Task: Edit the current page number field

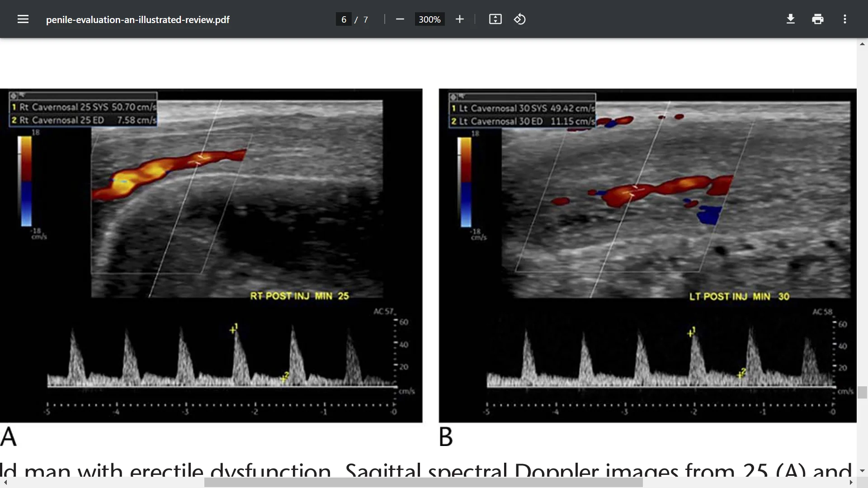Action: pos(344,19)
